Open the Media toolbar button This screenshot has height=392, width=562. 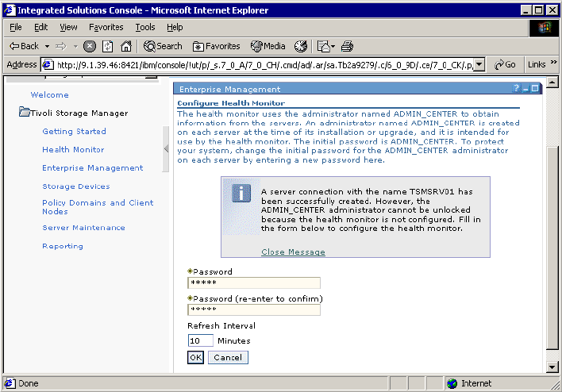[268, 46]
